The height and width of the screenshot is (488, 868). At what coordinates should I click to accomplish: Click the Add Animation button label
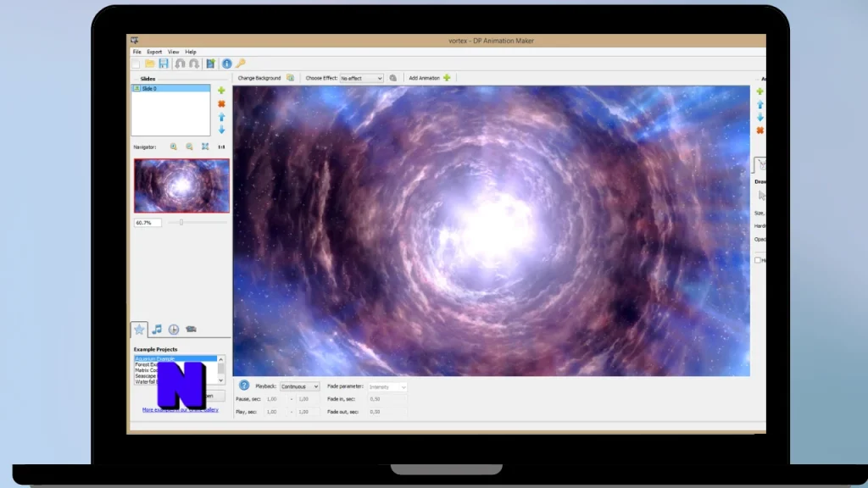(x=424, y=78)
